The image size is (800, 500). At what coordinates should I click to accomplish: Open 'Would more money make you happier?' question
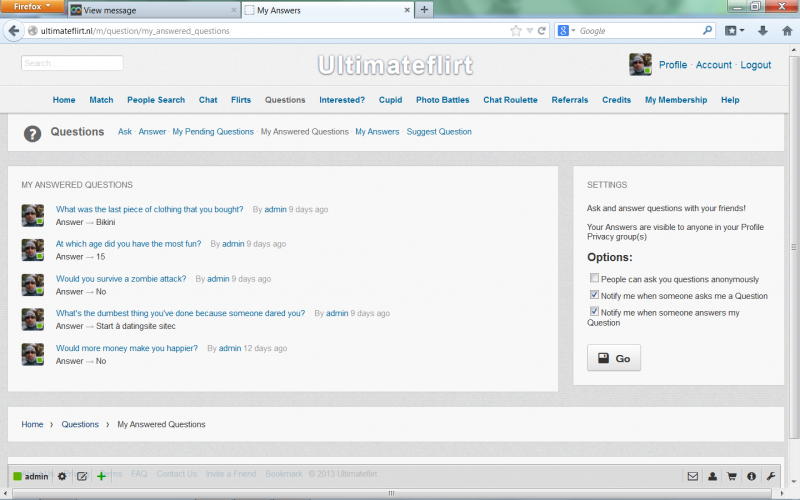pos(127,348)
